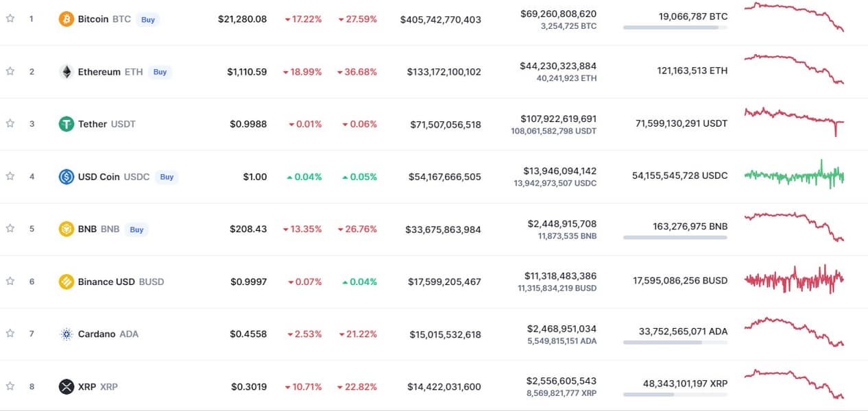Image resolution: width=868 pixels, height=411 pixels.
Task: Toggle the watchlist star for Ethereum
Action: pos(10,71)
